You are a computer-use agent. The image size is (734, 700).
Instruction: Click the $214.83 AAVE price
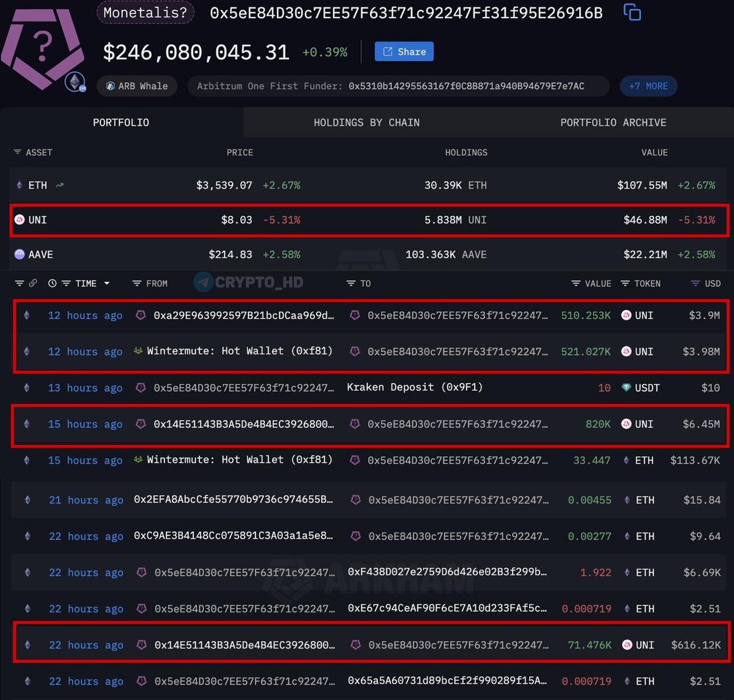tap(231, 254)
